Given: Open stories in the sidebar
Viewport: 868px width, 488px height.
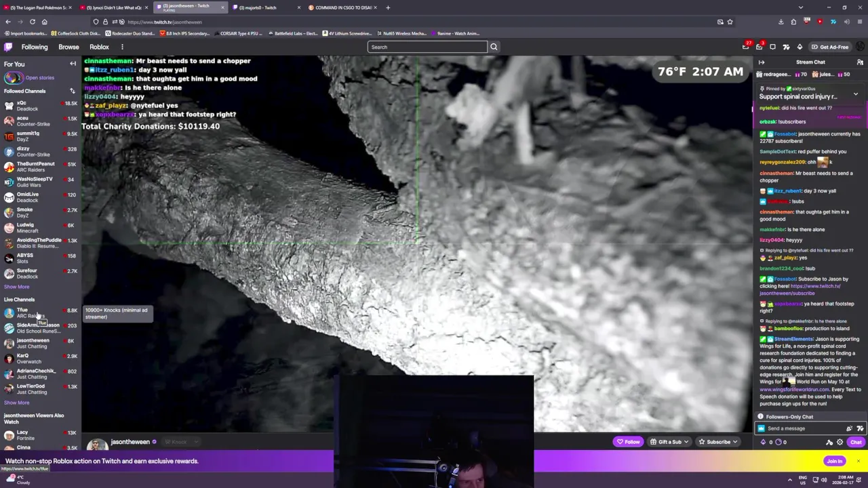Looking at the screenshot, I should pos(30,78).
